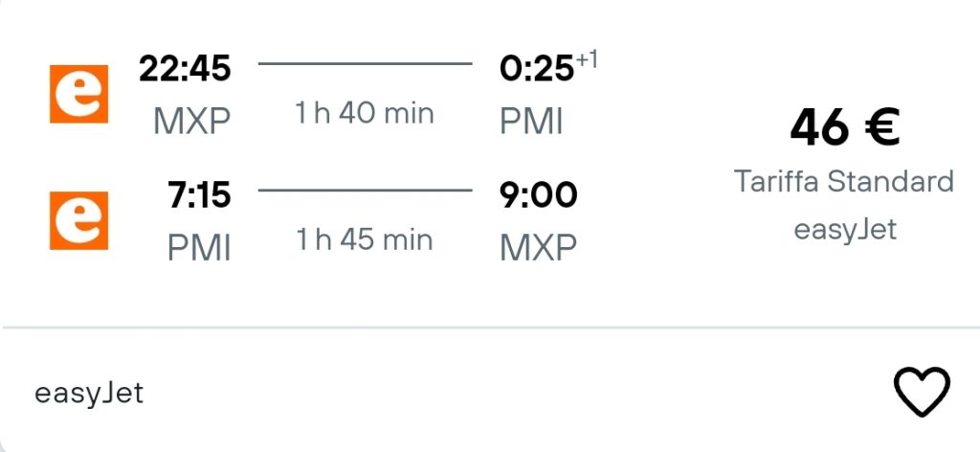Click the 1 h 40 min duration
980x452 pixels.
pos(365,114)
